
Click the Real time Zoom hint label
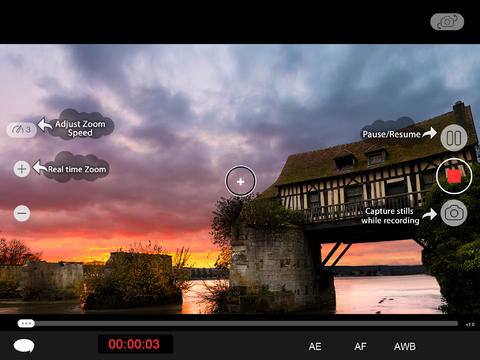(x=77, y=169)
